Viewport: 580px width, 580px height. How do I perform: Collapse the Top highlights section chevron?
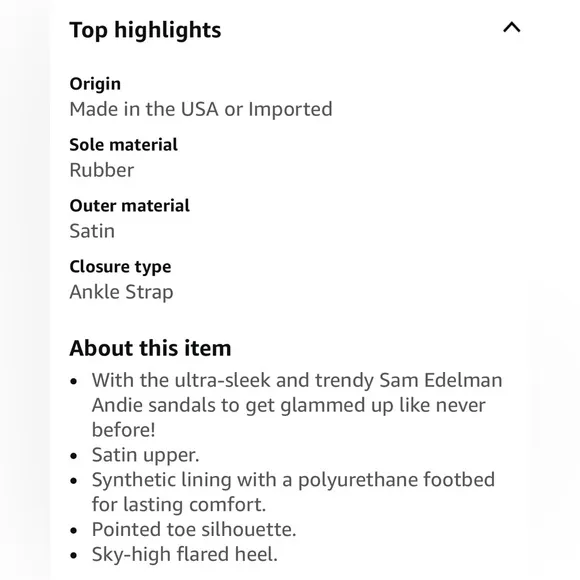tap(512, 28)
